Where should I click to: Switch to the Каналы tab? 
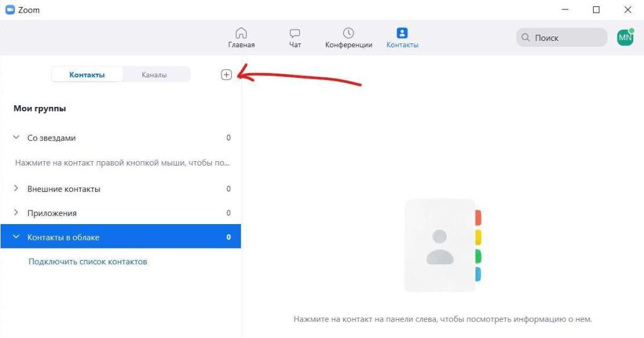point(154,75)
